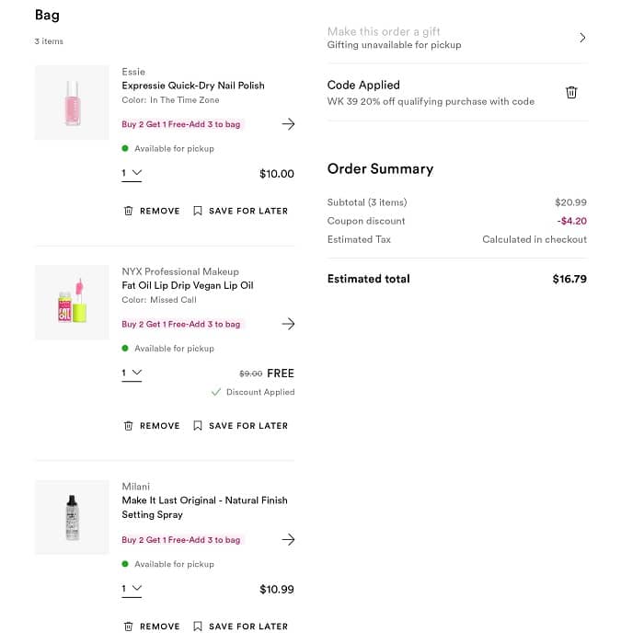Click bookmark icon for Essie nail polish
This screenshot has height=644, width=644.
(198, 211)
